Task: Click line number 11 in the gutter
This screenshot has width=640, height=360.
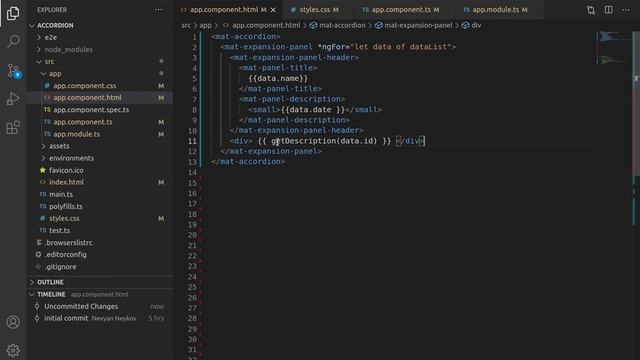Action: click(192, 141)
